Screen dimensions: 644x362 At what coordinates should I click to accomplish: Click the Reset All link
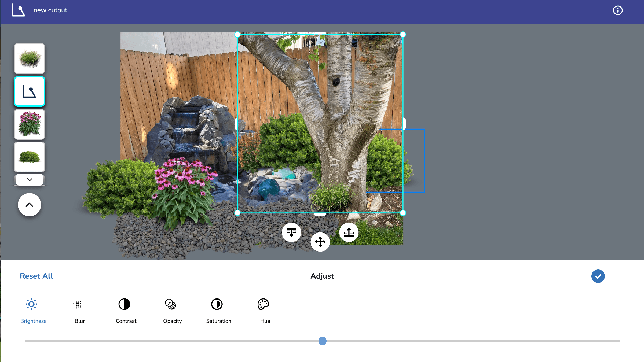(x=36, y=276)
